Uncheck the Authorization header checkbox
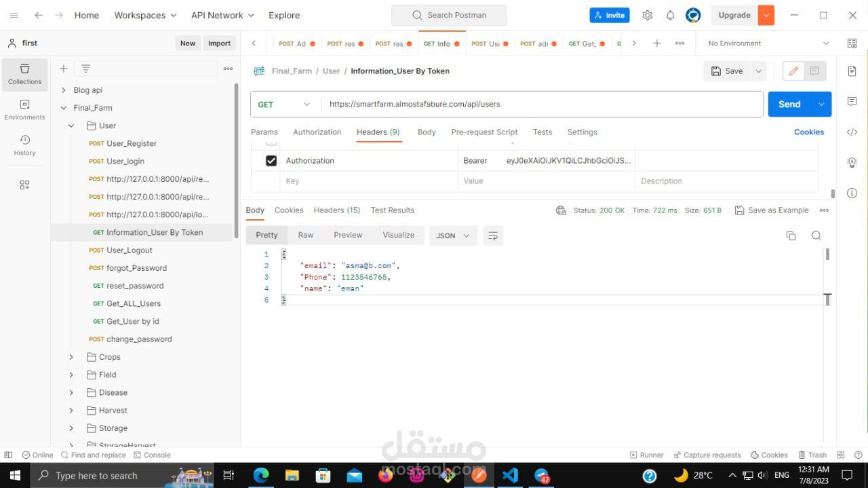Screen dimensions: 868x488 pyautogui.click(x=271, y=161)
